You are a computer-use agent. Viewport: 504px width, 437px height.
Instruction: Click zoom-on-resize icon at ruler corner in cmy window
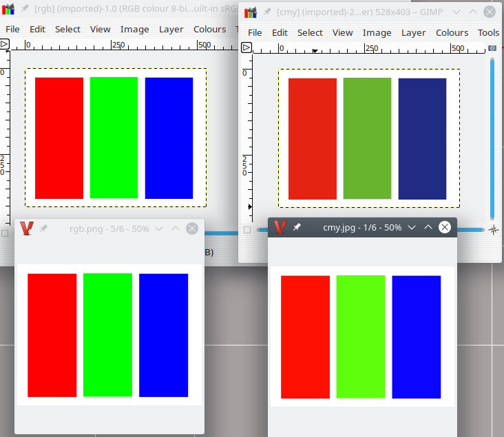pyautogui.click(x=492, y=48)
